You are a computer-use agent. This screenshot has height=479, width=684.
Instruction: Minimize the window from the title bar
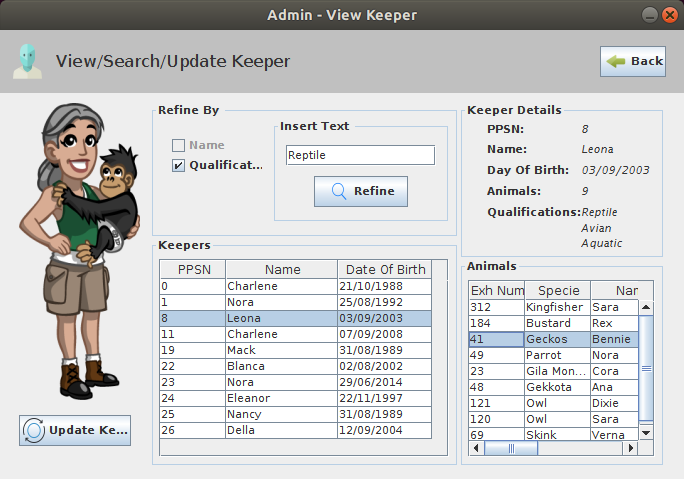point(647,15)
